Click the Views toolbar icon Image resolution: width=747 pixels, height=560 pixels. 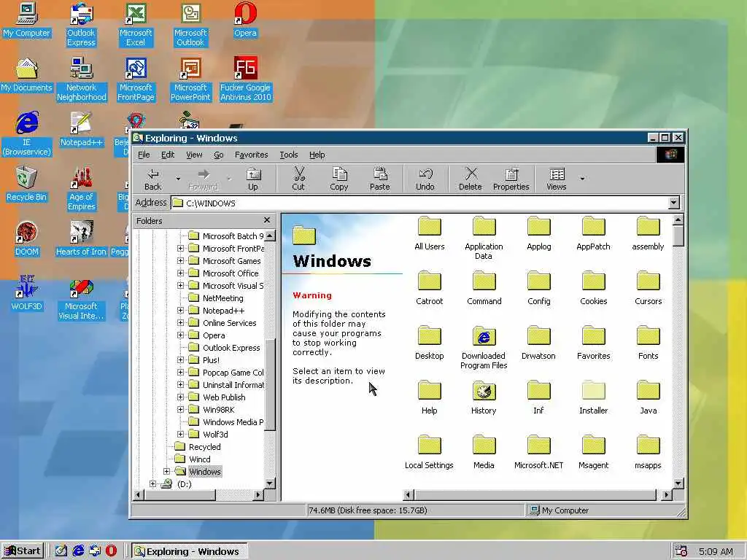click(557, 179)
